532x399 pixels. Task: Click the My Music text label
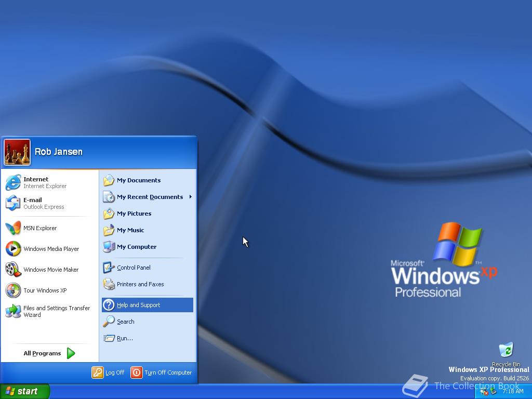pyautogui.click(x=130, y=230)
